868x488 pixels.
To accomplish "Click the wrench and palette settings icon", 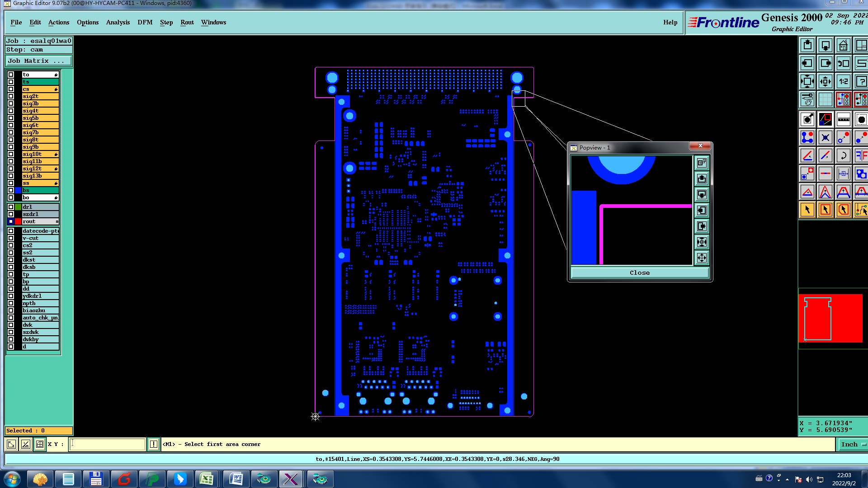I will (x=807, y=99).
